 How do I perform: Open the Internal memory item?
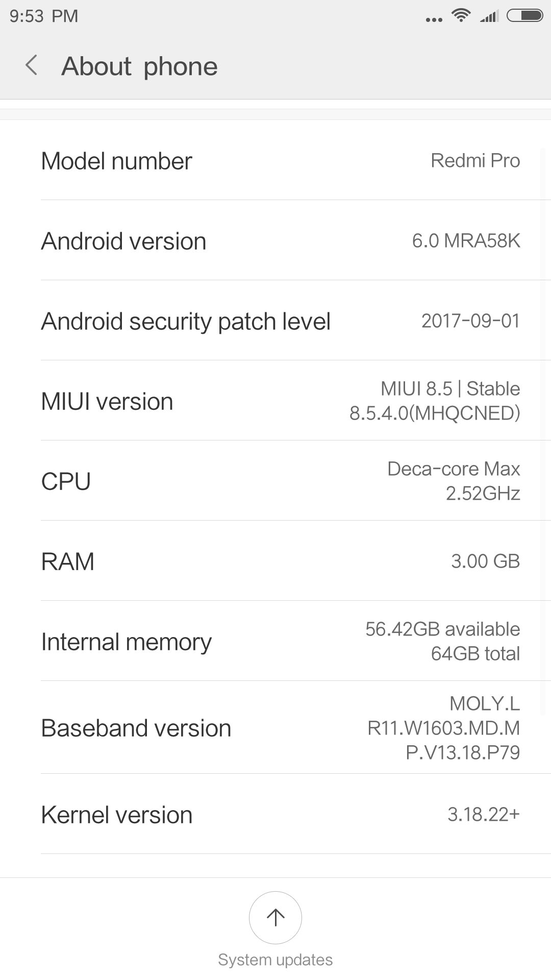click(x=275, y=642)
